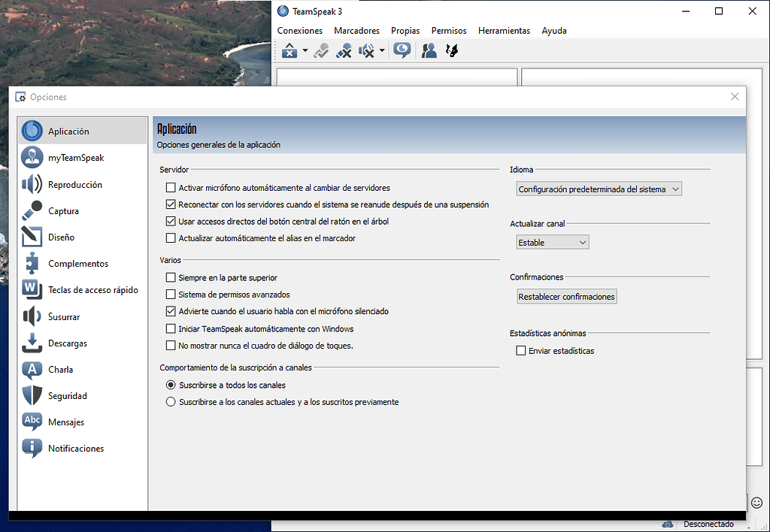Open the Marcadores menu
Viewport: 770px width, 532px height.
[356, 31]
